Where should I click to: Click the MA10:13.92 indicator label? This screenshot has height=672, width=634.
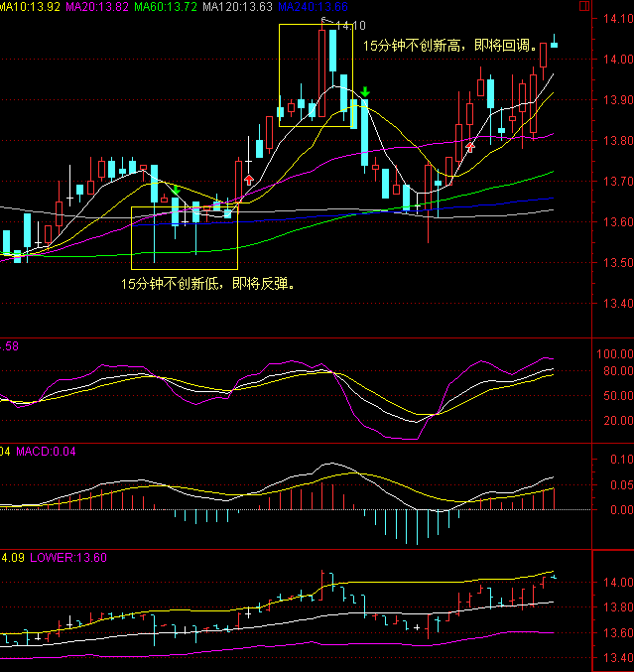pyautogui.click(x=30, y=7)
